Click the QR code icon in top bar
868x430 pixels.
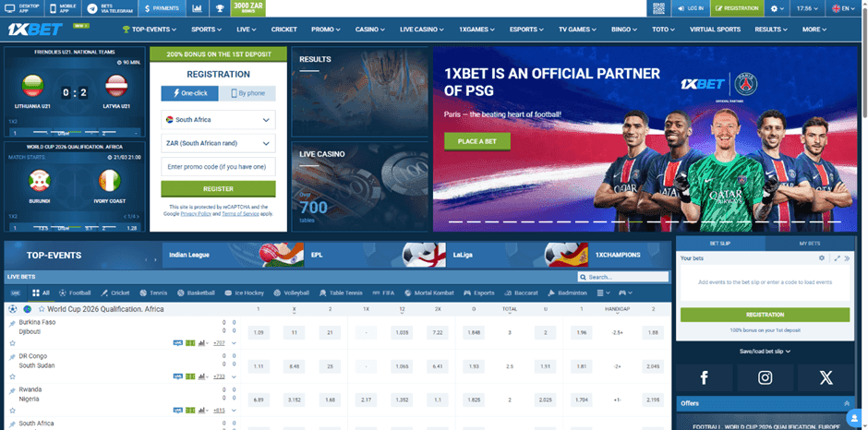coord(657,7)
